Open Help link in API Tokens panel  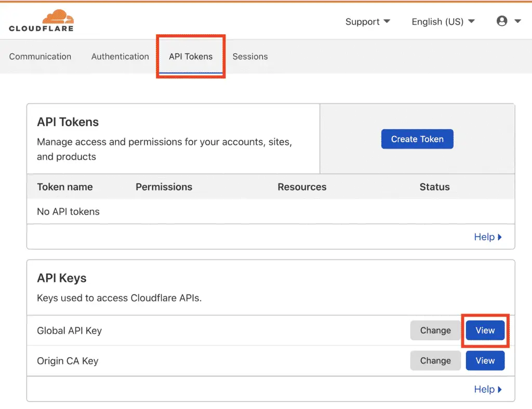coord(487,237)
